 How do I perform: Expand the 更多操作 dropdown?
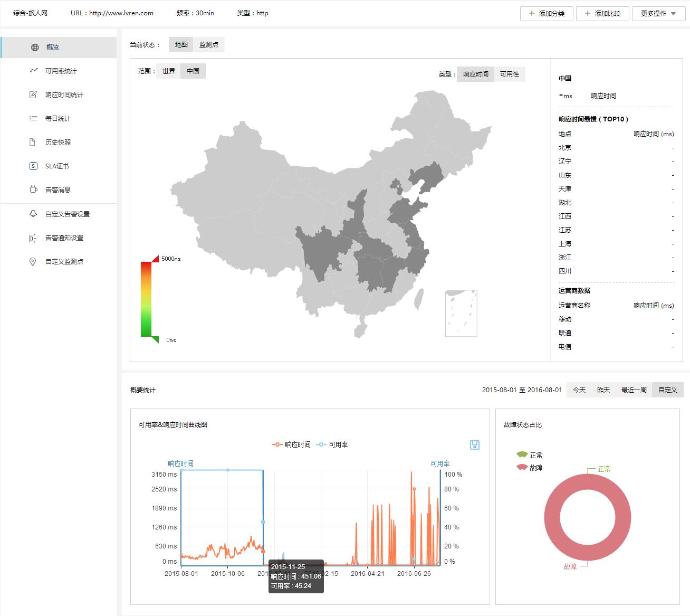tap(658, 14)
